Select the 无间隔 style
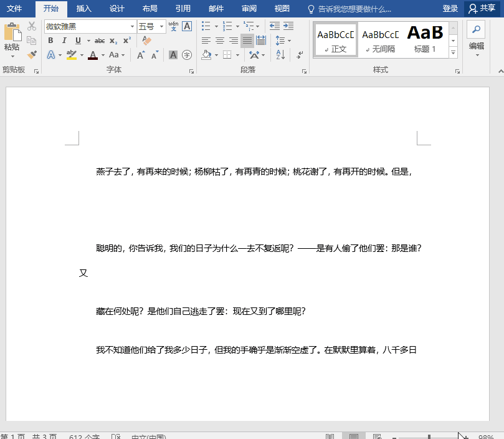The image size is (504, 439). [x=380, y=41]
